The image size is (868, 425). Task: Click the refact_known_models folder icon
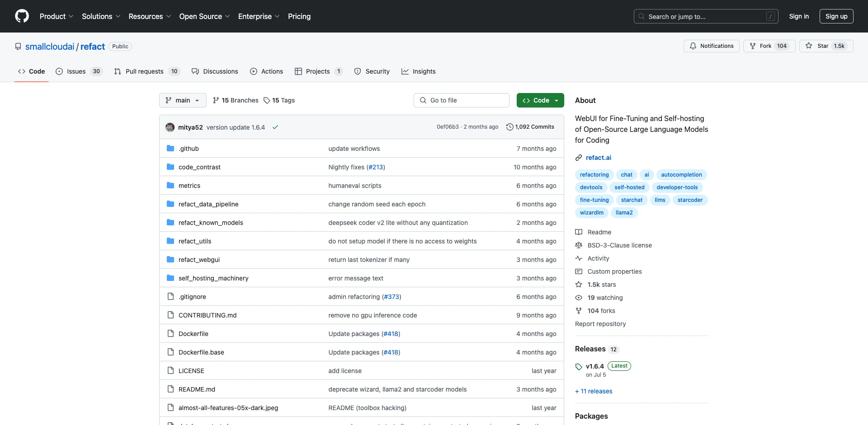click(x=170, y=223)
